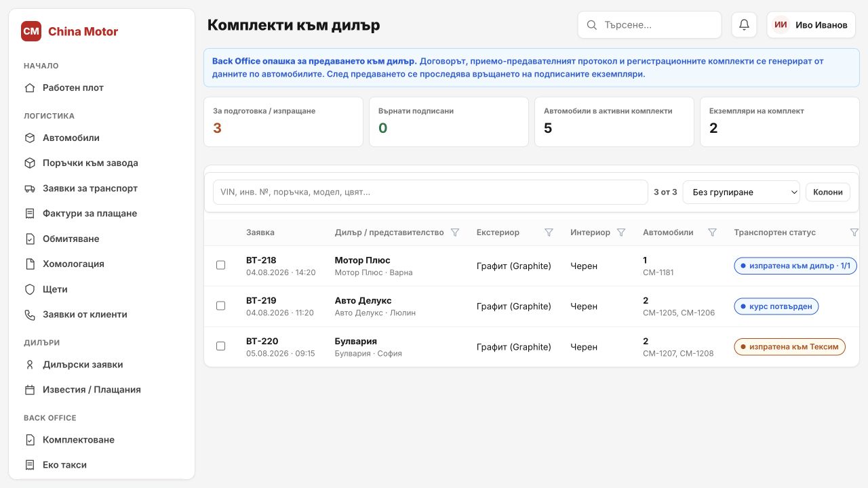Go to Работен плот in sidebar

[x=102, y=87]
